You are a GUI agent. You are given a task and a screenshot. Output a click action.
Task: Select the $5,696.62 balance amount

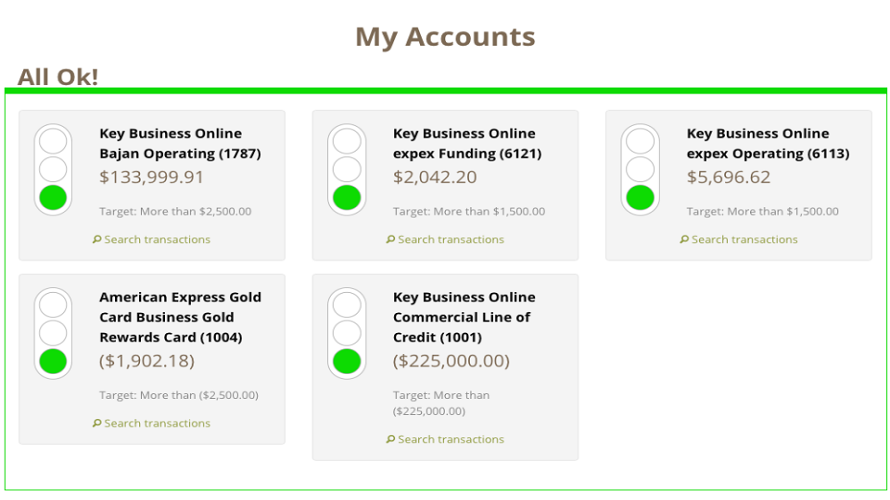coord(728,178)
